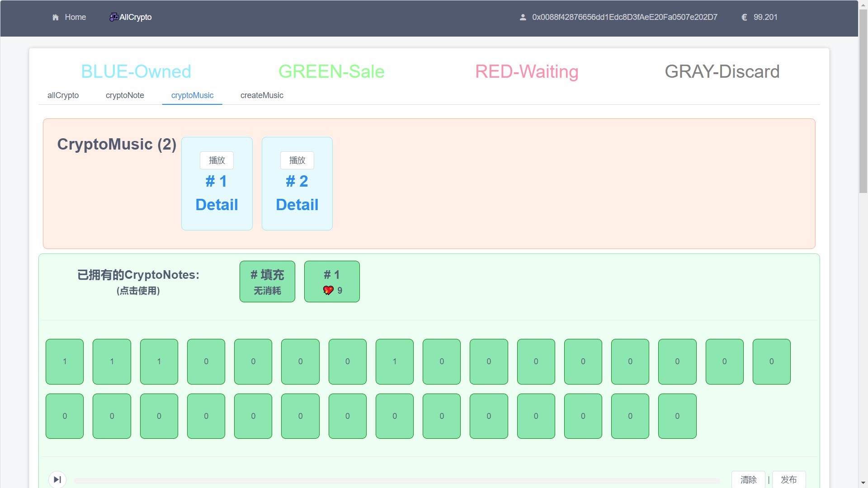The image size is (868, 488).
Task: Click the scrollbar down arrow
Action: pos(863,483)
